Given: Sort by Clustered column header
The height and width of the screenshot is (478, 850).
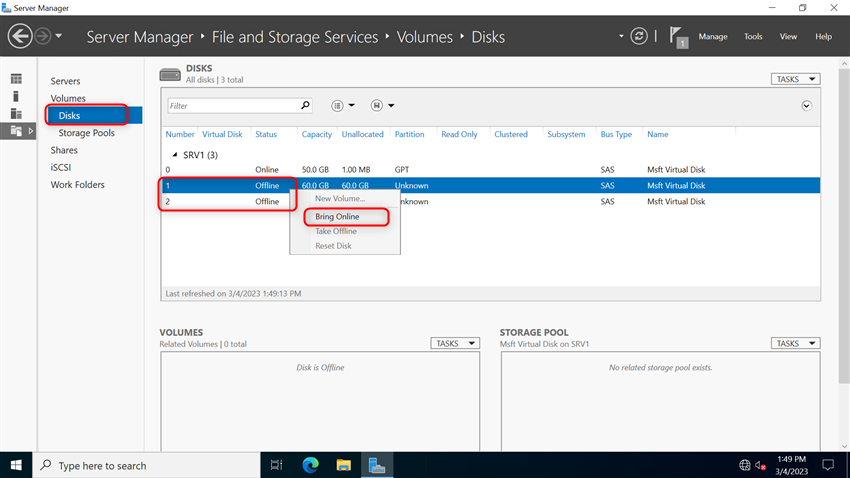Looking at the screenshot, I should click(x=511, y=134).
